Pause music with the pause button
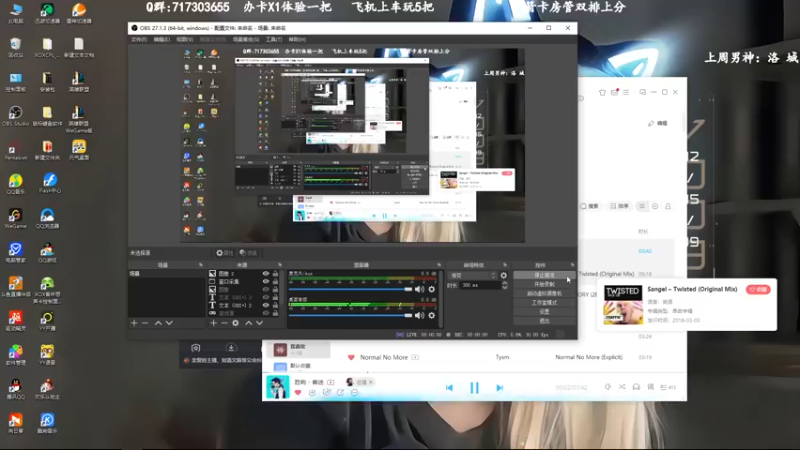This screenshot has height=450, width=800. (474, 388)
